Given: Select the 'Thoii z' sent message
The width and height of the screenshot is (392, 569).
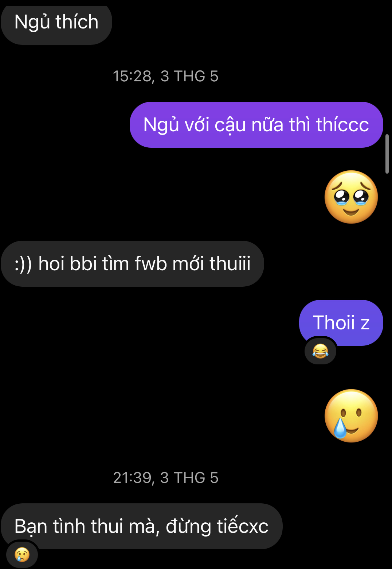Looking at the screenshot, I should [341, 323].
